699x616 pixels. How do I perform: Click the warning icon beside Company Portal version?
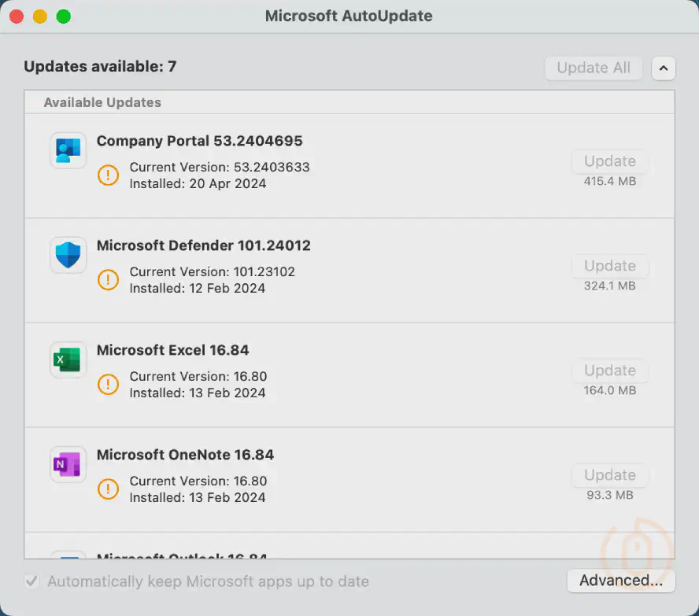tap(108, 175)
